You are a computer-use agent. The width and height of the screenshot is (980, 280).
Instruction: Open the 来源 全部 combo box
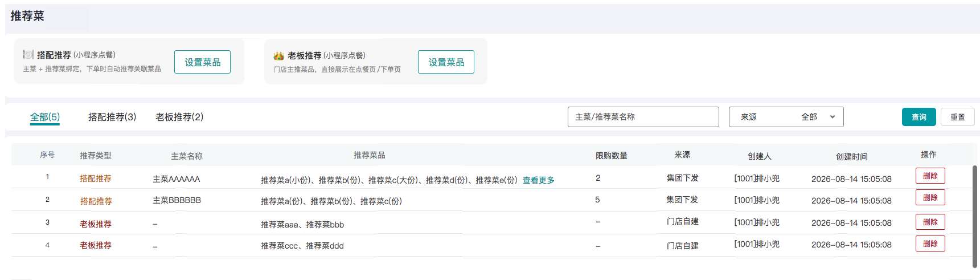point(786,117)
